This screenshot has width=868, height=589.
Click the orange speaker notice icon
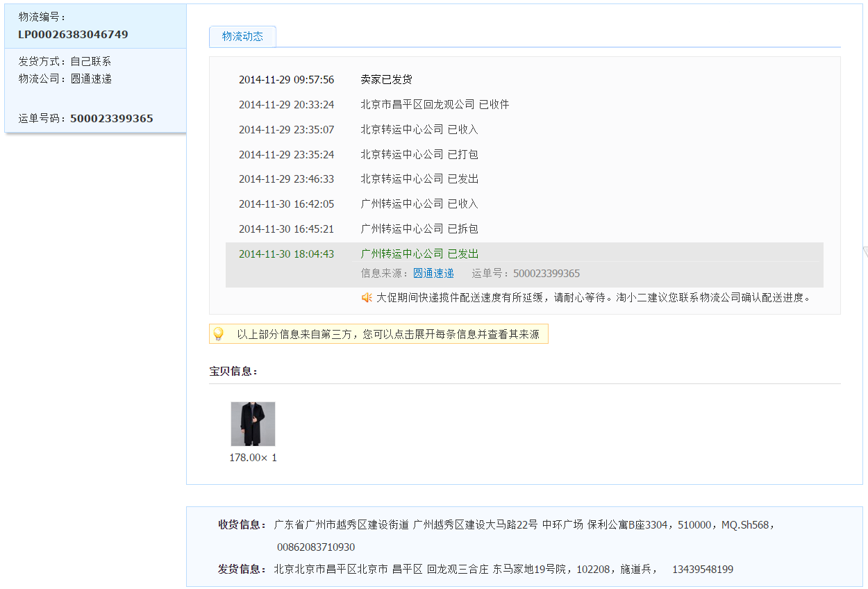(367, 298)
